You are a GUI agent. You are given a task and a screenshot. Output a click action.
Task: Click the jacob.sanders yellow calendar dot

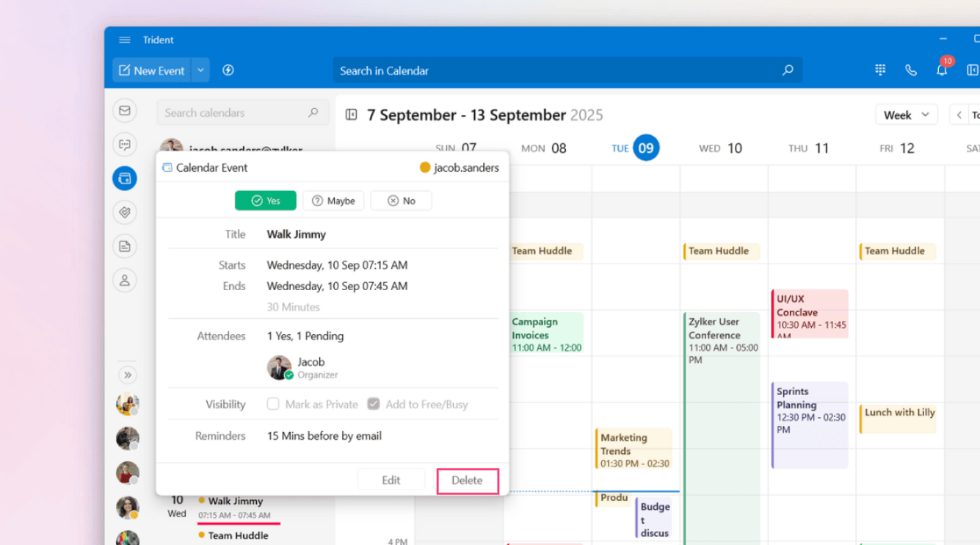pos(424,167)
